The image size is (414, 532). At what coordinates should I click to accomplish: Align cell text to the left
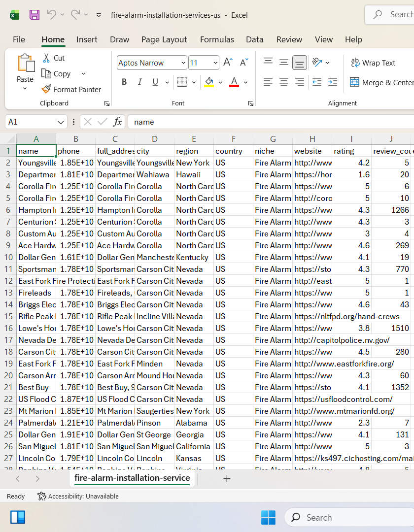pos(268,82)
